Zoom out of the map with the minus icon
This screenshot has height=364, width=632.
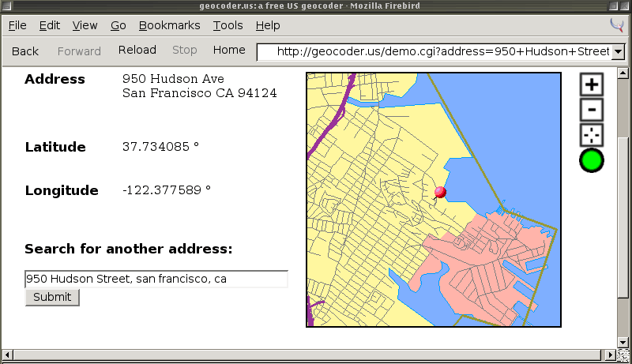pyautogui.click(x=592, y=110)
